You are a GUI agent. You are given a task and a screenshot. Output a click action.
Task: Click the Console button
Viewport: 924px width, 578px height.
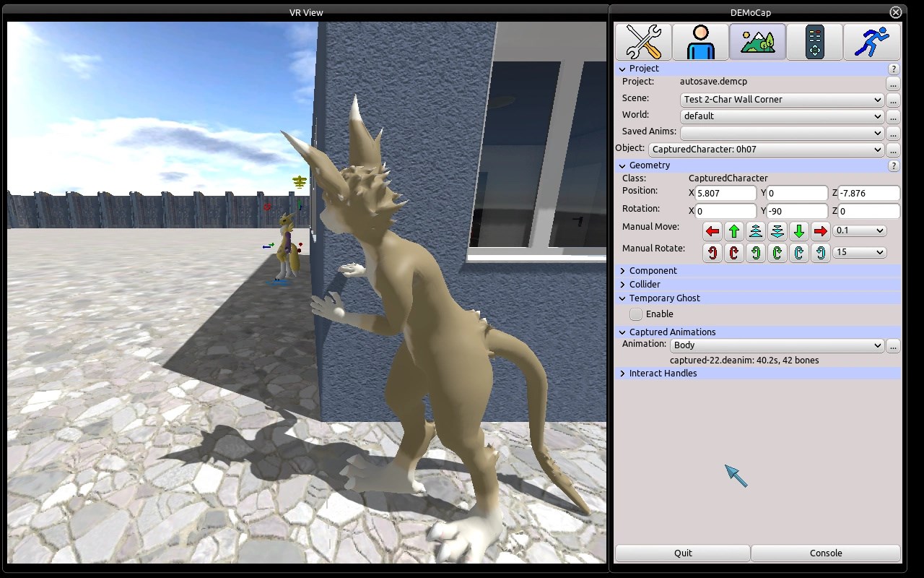pyautogui.click(x=826, y=553)
